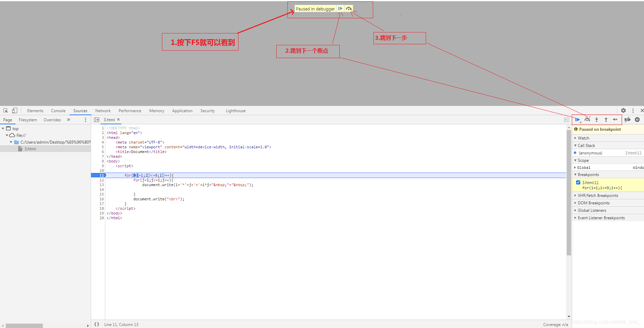This screenshot has height=328, width=644.
Task: Open navigator three-dot options menu
Action: pos(85,120)
